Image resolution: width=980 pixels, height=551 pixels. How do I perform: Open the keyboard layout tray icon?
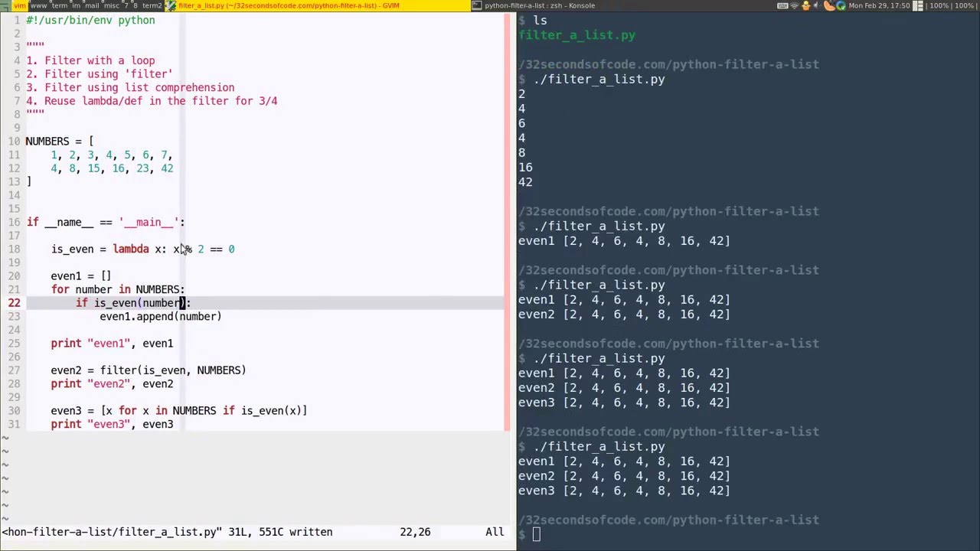click(782, 5)
